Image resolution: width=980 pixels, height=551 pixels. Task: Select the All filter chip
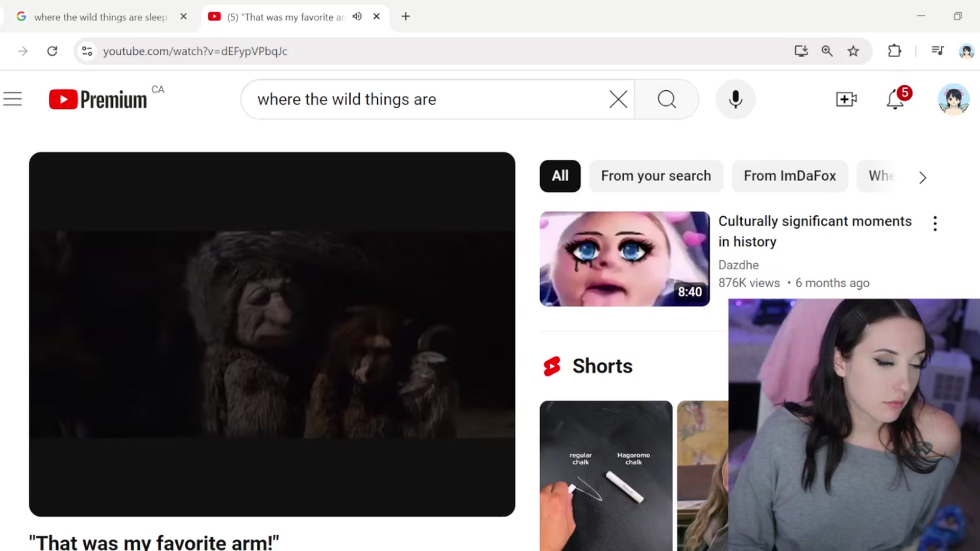click(560, 176)
